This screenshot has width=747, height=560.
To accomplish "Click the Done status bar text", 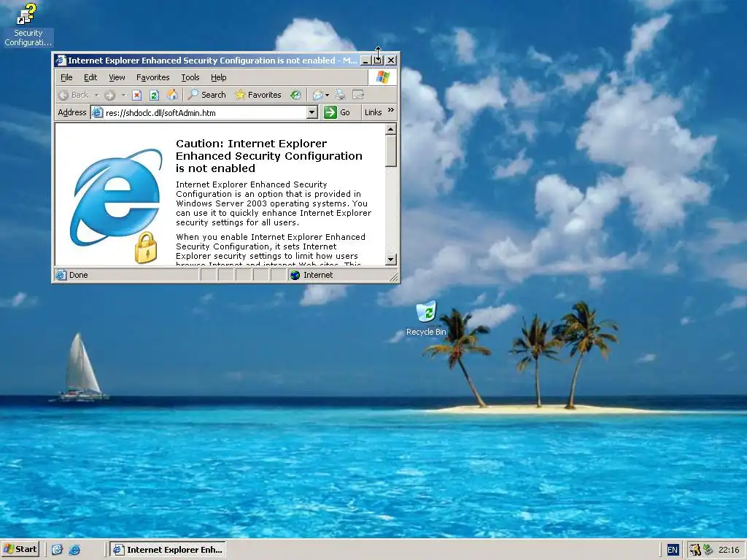I will tap(78, 275).
